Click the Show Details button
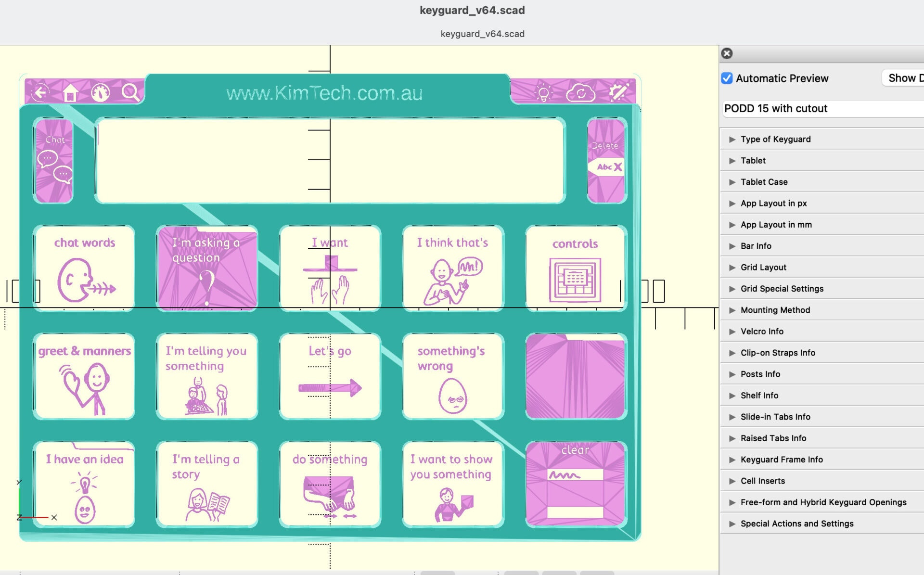This screenshot has width=924, height=575. click(x=903, y=78)
